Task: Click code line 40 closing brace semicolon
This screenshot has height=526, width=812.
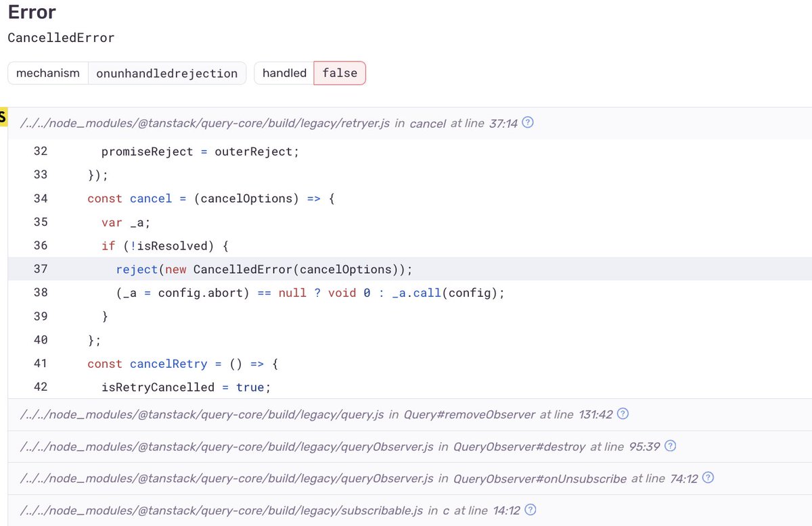Action: tap(410, 340)
